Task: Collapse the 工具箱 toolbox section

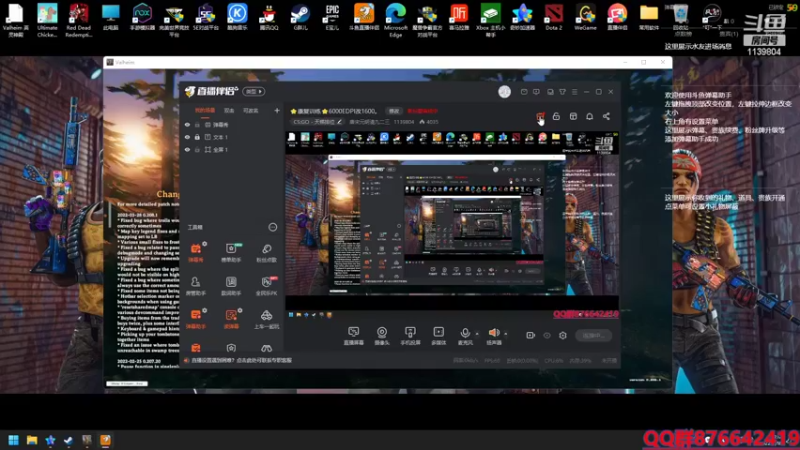Action: coord(273,227)
